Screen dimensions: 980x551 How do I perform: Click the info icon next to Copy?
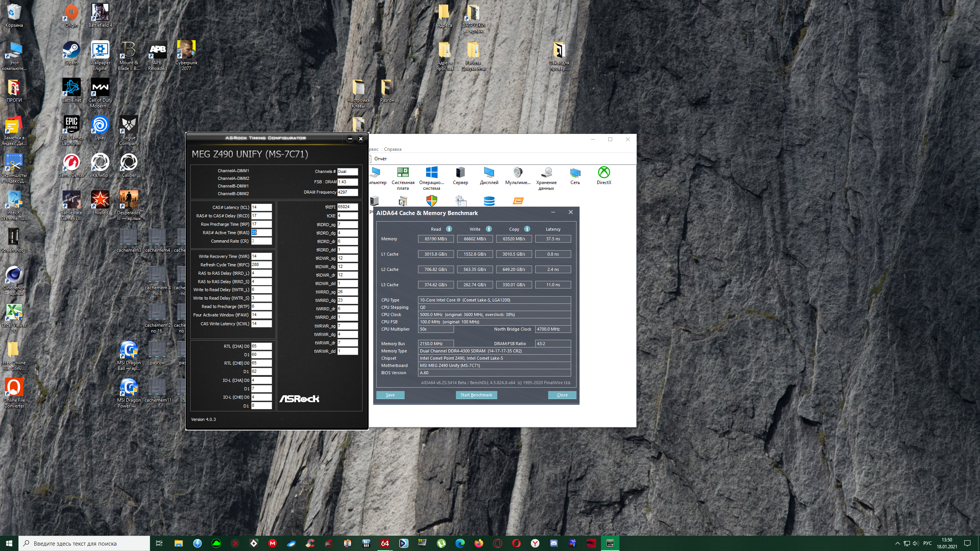[527, 229]
